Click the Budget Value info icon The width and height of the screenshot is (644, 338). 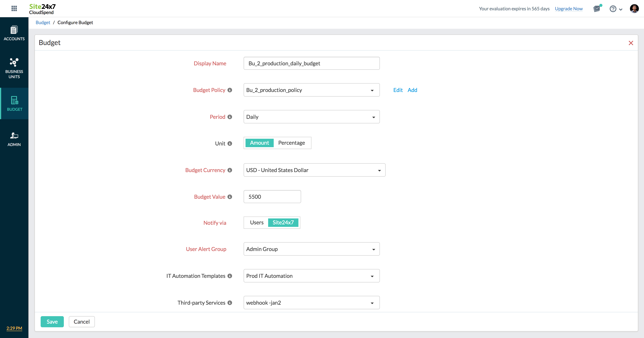(230, 197)
